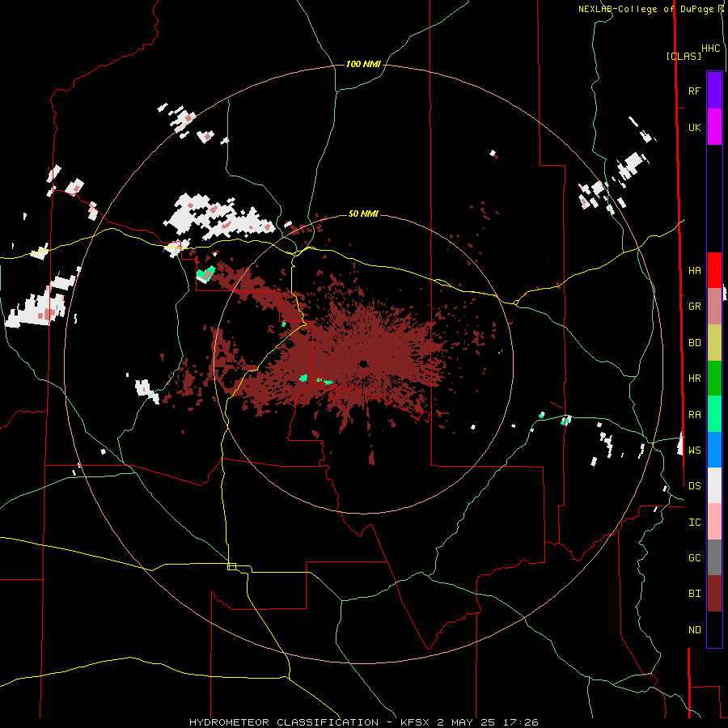This screenshot has height=728, width=728.
Task: Click the [CLAS] units label
Action: [684, 56]
